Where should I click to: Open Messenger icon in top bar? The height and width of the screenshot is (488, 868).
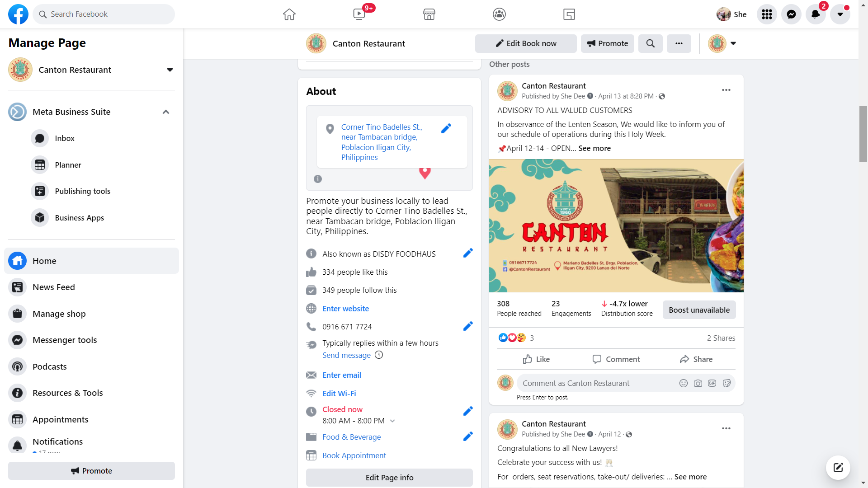[791, 14]
